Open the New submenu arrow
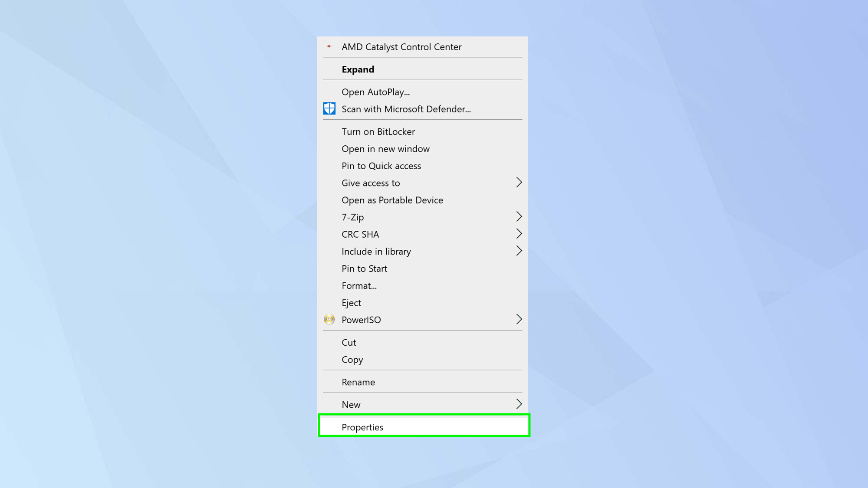 [x=519, y=404]
